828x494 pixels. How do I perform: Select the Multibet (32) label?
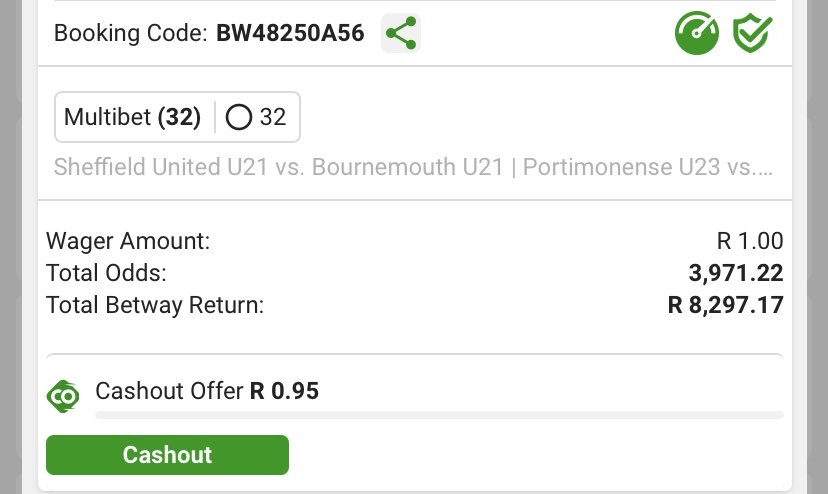133,117
